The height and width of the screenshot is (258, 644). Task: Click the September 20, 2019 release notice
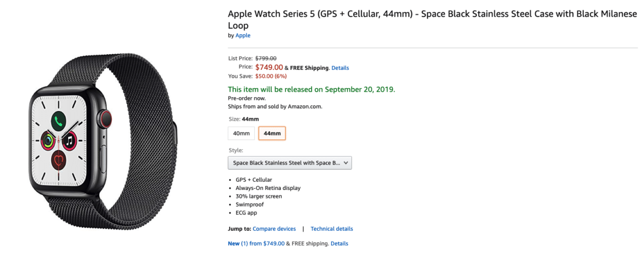click(x=311, y=89)
